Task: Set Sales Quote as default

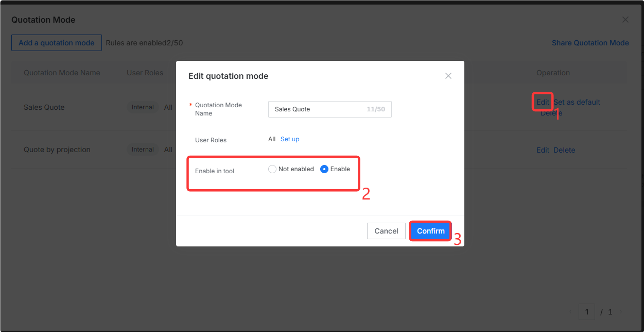Action: pos(577,102)
